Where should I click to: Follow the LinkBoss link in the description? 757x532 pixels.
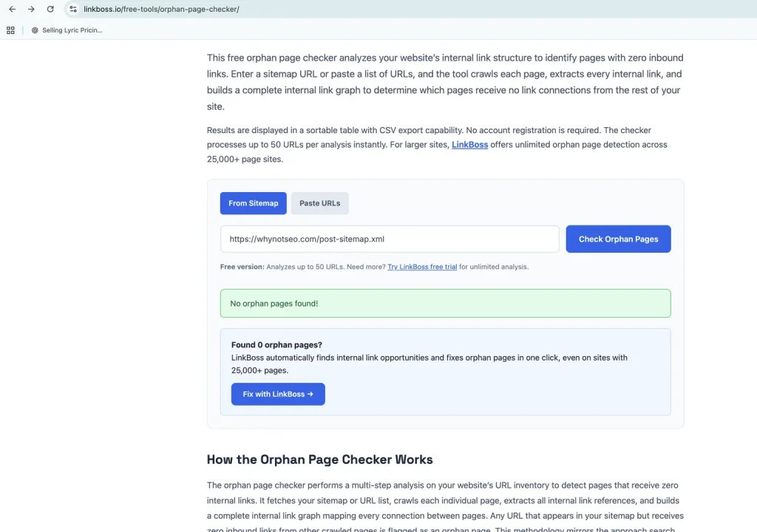[x=469, y=144]
